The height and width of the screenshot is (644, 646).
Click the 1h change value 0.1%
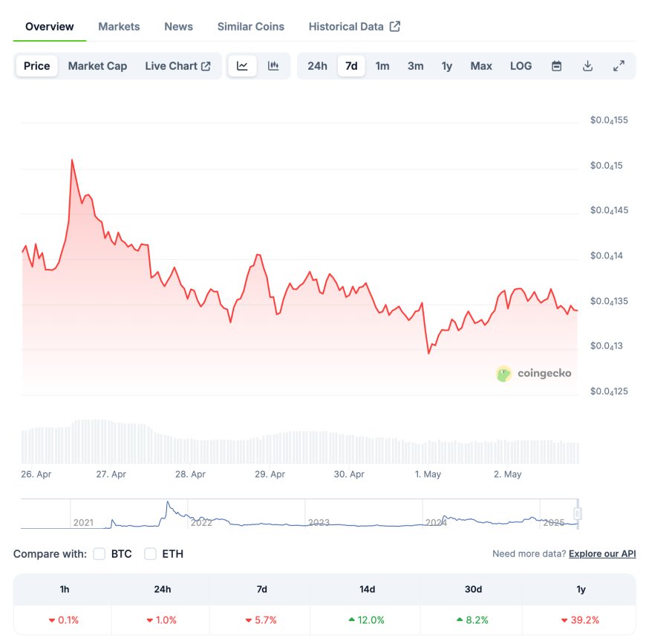coord(63,620)
